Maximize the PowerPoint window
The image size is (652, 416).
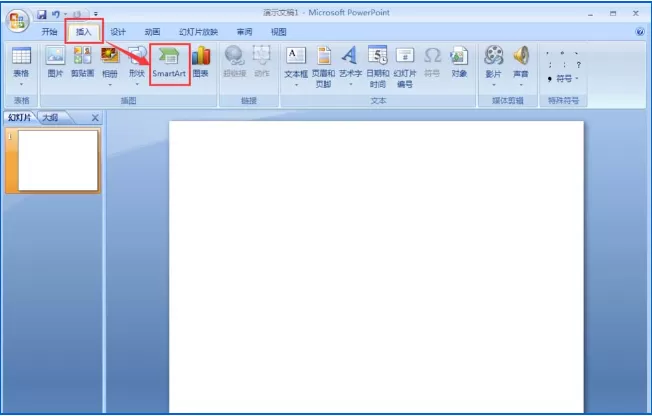(613, 13)
